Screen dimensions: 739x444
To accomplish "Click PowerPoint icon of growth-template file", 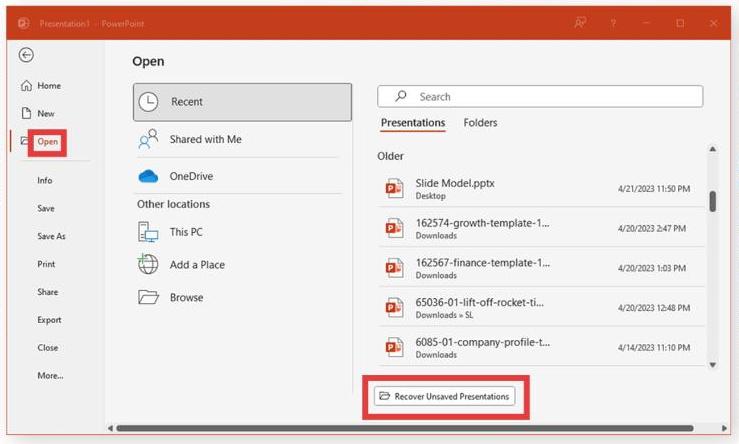I will (394, 228).
